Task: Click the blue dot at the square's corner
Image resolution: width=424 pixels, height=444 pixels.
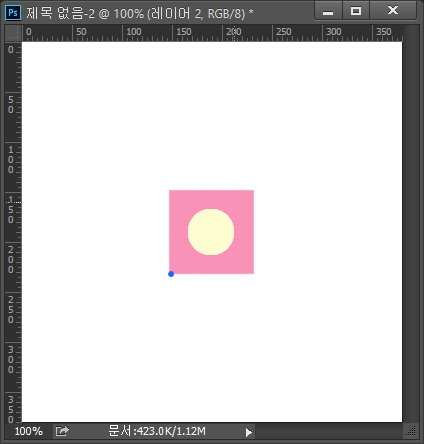Action: [171, 274]
